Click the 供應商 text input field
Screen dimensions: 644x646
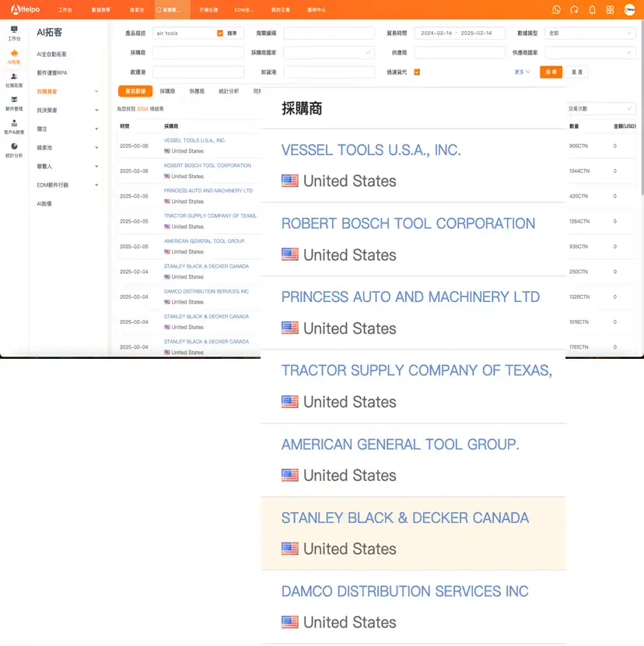(460, 53)
